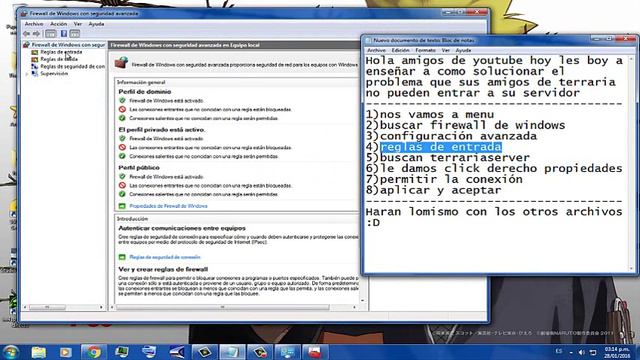Click 'Autenticar comunicaciones entre equipos' heading

[182, 228]
